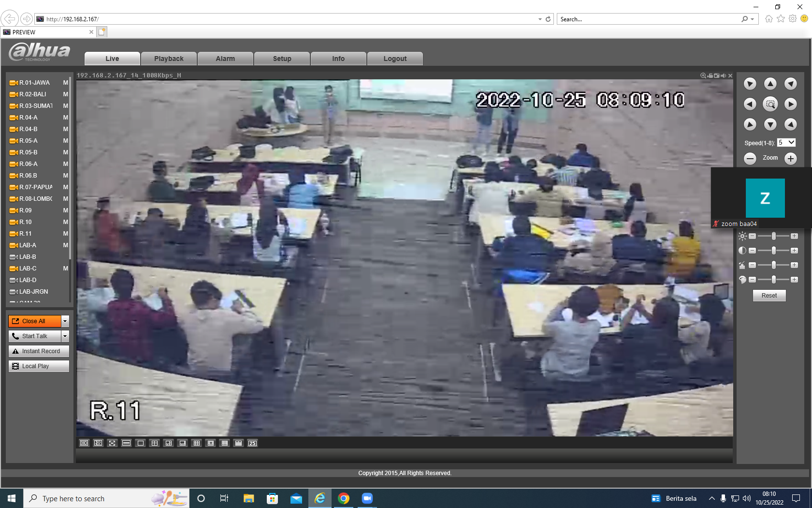Select nine-window split layout

click(x=196, y=443)
